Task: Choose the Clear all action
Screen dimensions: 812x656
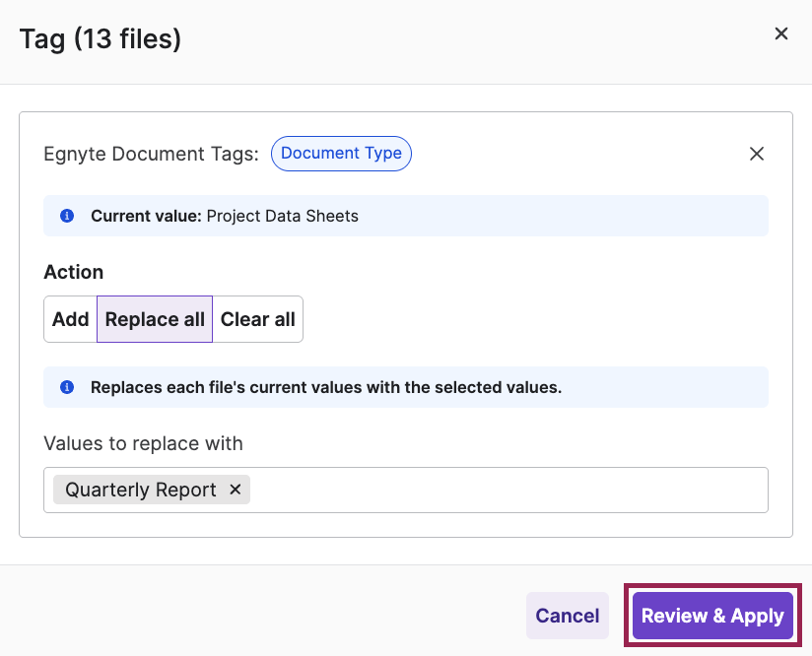Action: tap(258, 319)
